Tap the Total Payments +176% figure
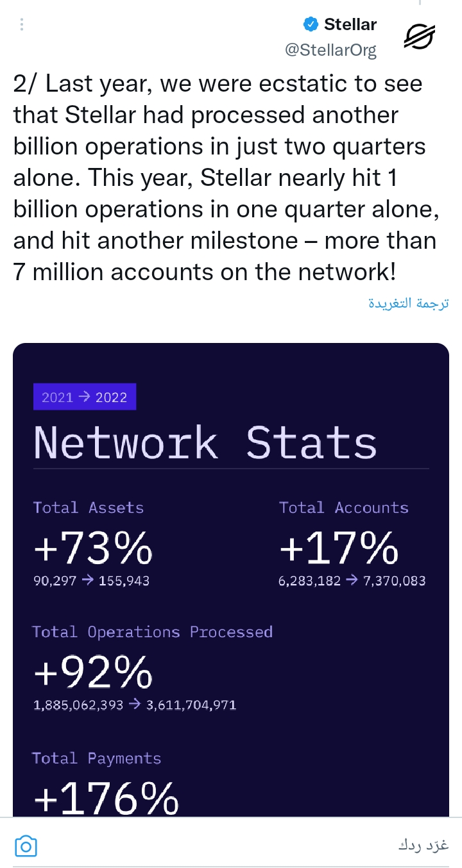462x868 pixels. click(106, 797)
